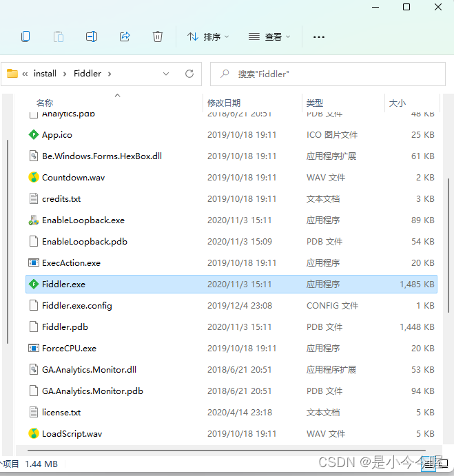Click the Fiddler.exe green icon

click(34, 284)
